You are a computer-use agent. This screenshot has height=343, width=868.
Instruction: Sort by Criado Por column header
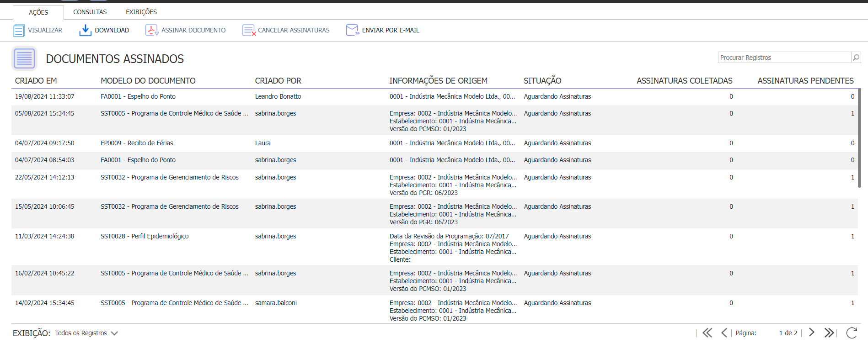point(278,81)
